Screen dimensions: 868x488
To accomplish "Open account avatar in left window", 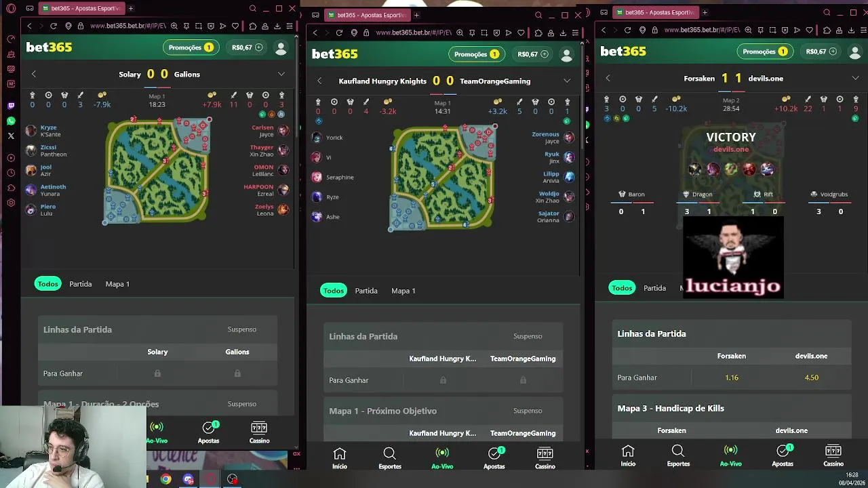I will pyautogui.click(x=281, y=48).
